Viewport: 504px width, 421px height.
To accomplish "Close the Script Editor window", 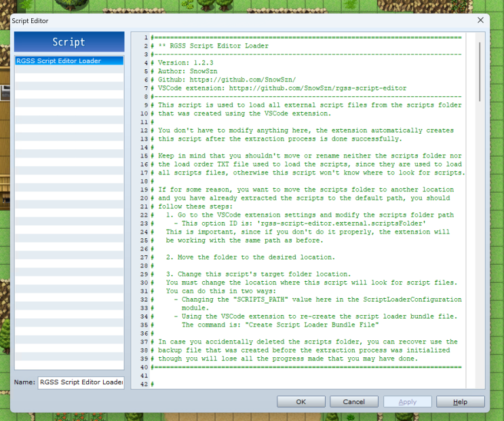I will [x=480, y=20].
